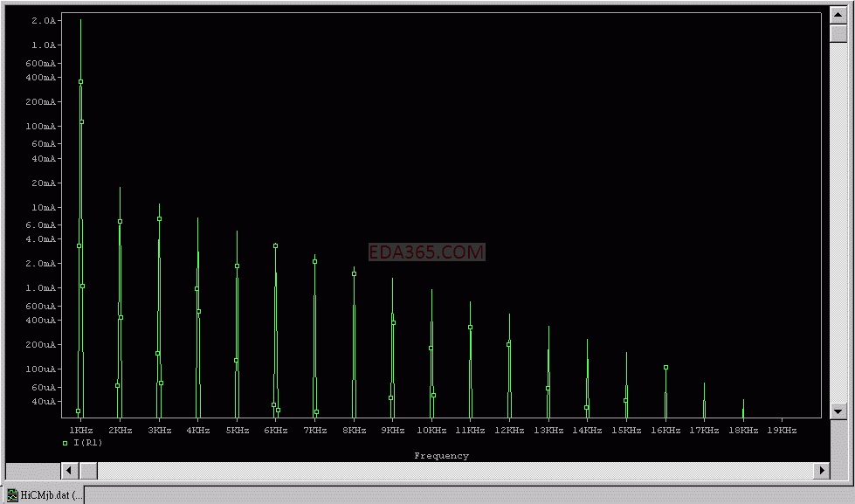
Task: Click the 4KHz x-axis label
Action: tap(198, 431)
